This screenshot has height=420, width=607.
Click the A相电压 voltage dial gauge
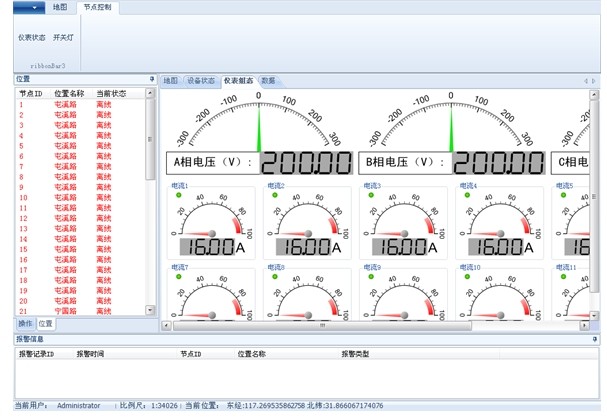(x=258, y=122)
